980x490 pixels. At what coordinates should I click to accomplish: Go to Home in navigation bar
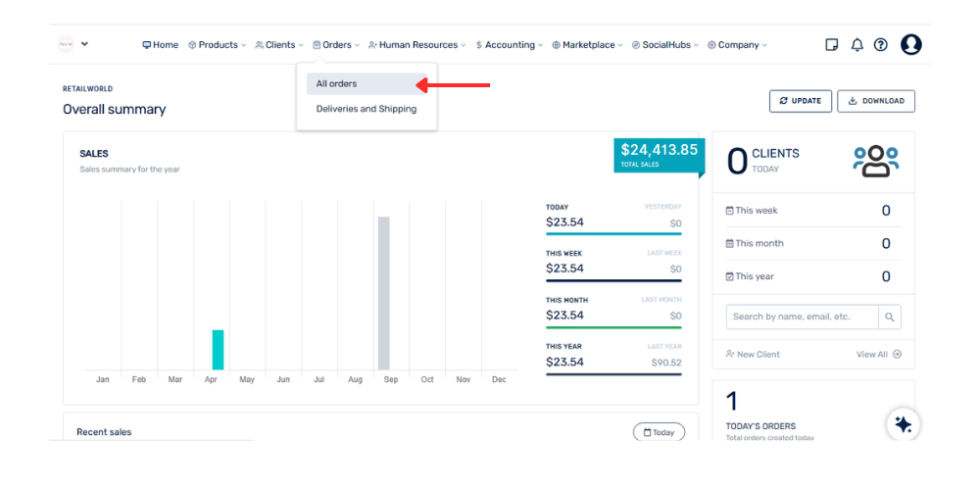(161, 45)
